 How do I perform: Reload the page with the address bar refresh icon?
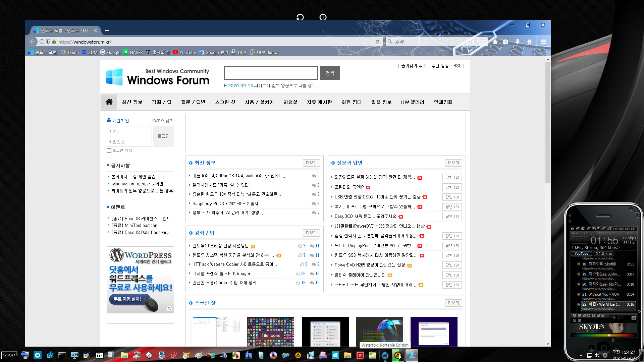click(x=377, y=42)
